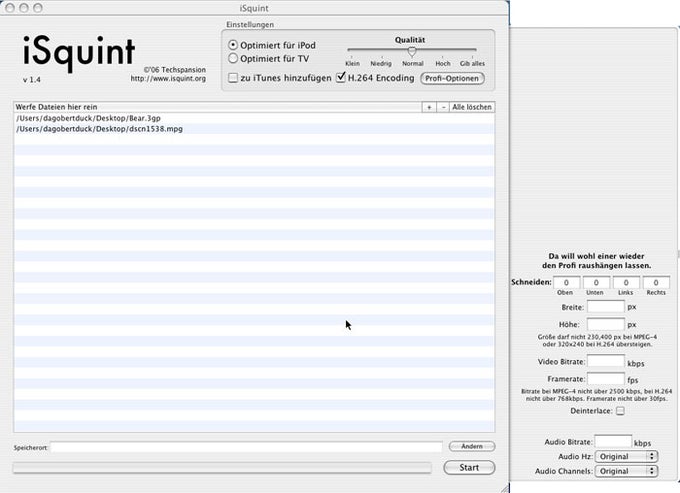Click the http://www.isquint.org link text

pos(168,78)
